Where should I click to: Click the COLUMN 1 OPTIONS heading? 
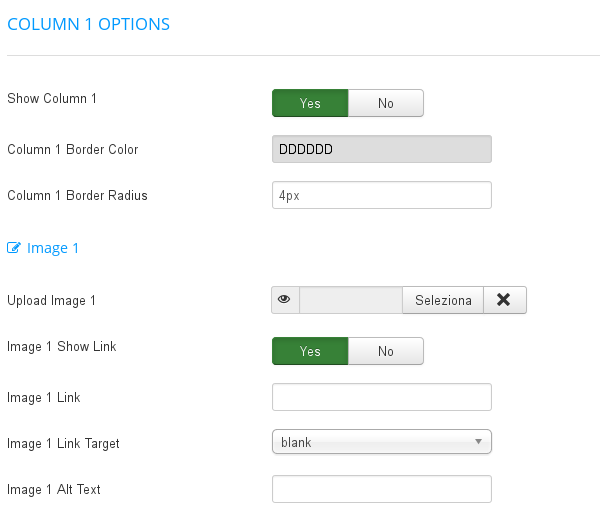click(88, 24)
